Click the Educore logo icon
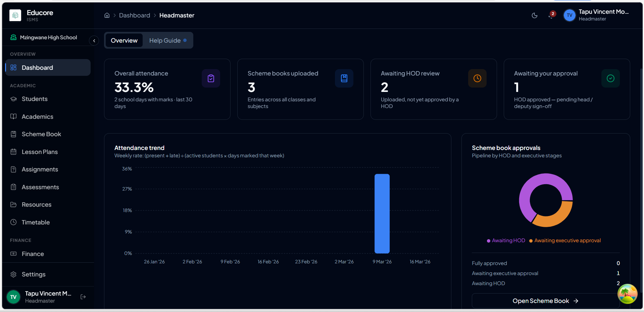This screenshot has height=312, width=644. pos(15,15)
